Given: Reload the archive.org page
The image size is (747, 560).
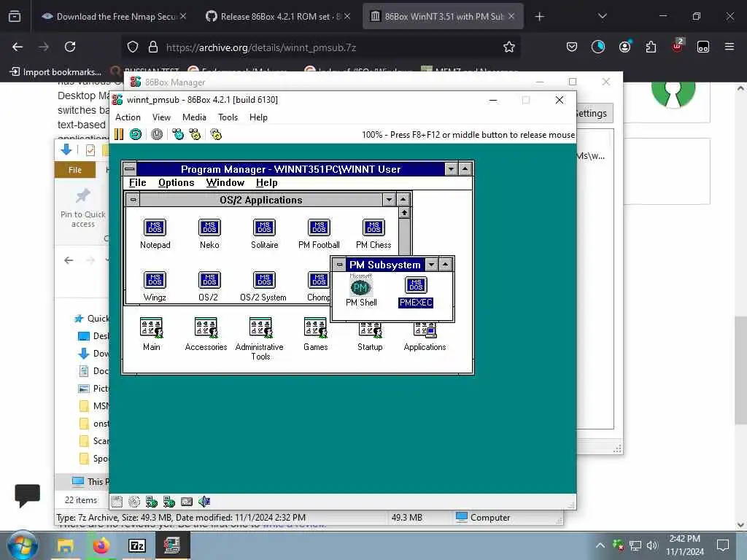Looking at the screenshot, I should 70,47.
